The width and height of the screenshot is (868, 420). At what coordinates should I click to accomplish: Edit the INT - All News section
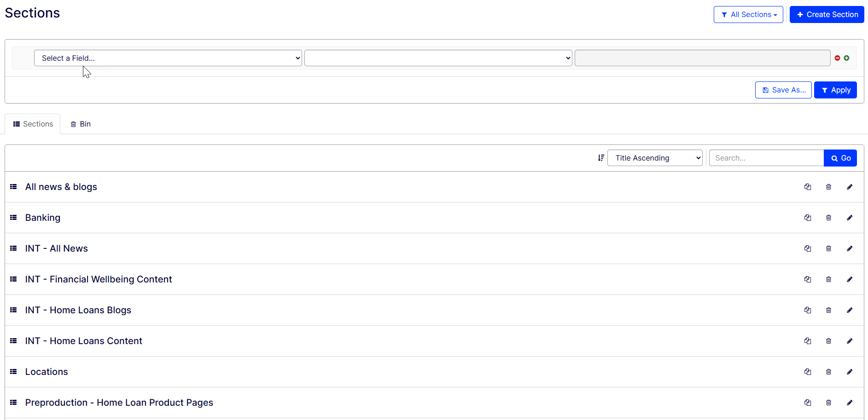tap(850, 248)
